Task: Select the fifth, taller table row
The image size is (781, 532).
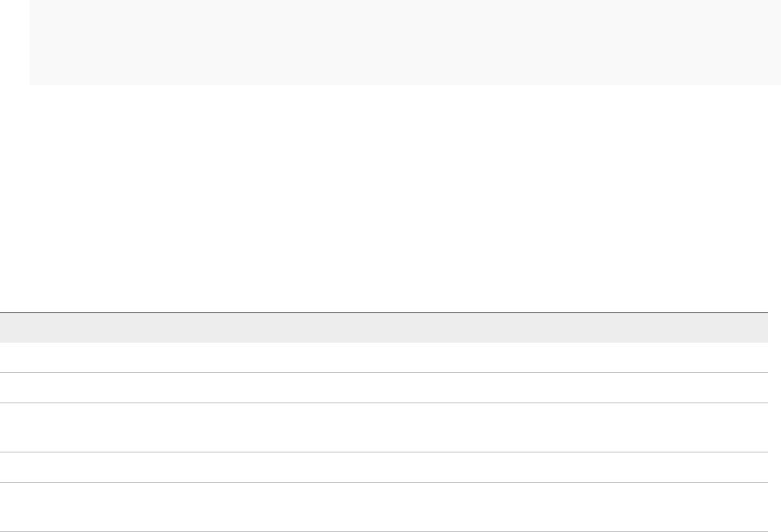Action: (x=383, y=507)
